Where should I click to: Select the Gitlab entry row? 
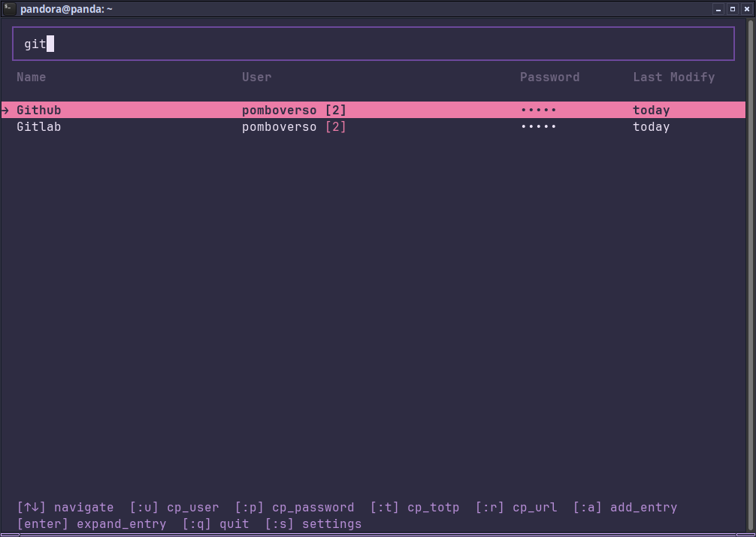pos(373,127)
